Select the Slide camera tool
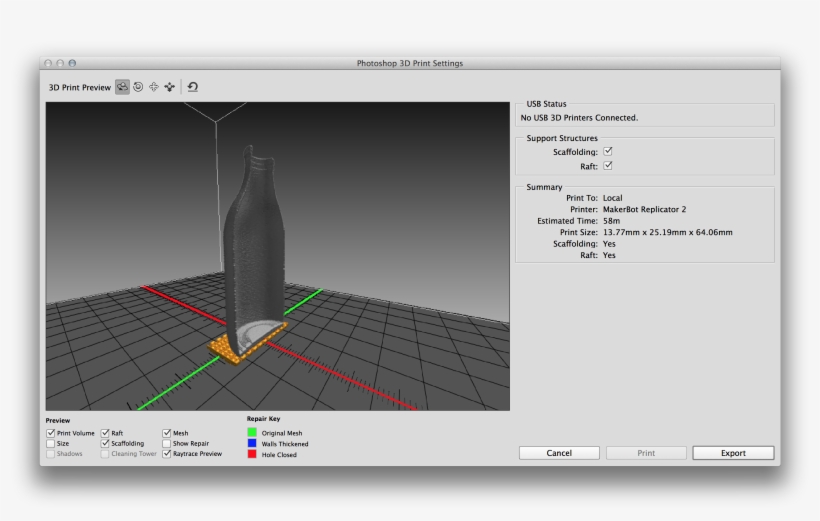The image size is (820, 521). (x=170, y=87)
